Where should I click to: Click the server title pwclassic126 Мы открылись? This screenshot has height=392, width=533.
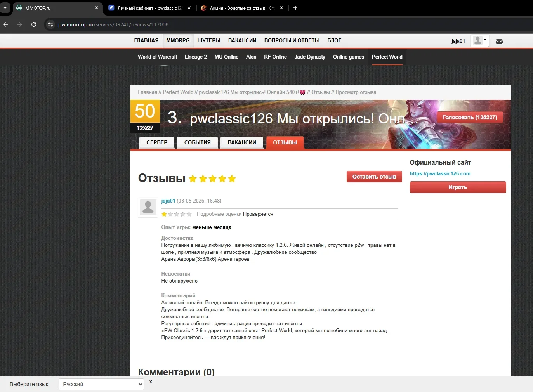coord(304,118)
